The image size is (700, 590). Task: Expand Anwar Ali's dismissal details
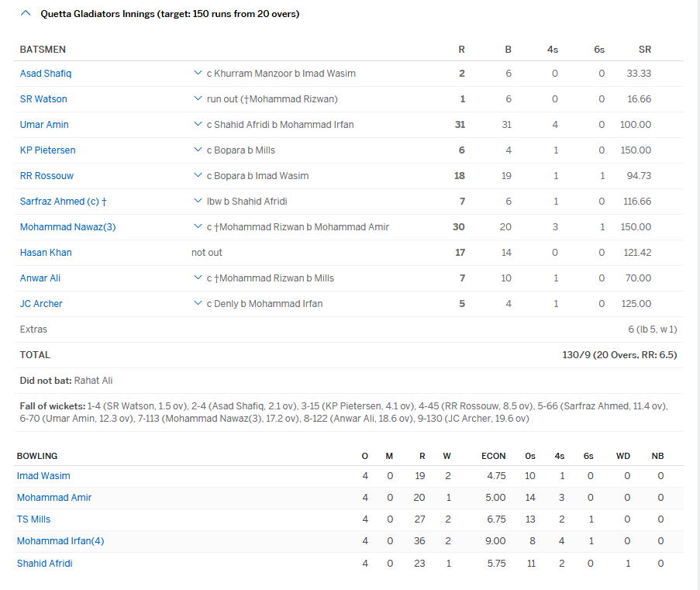(x=198, y=278)
